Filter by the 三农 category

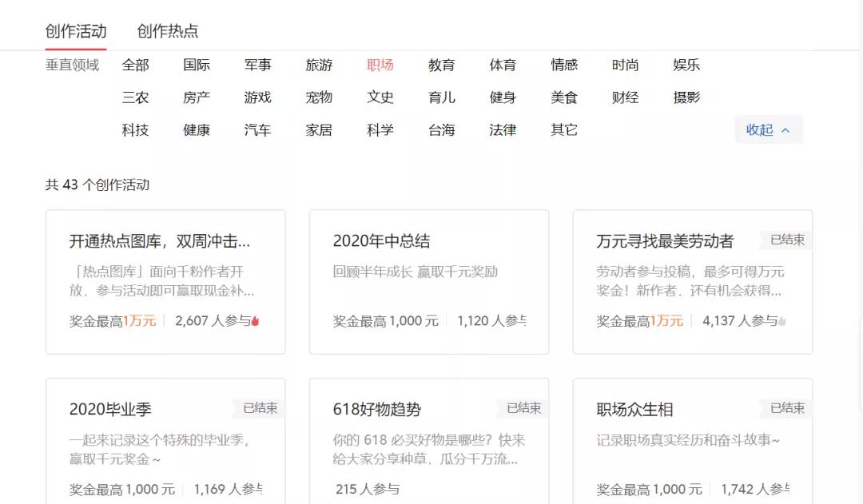click(x=136, y=97)
